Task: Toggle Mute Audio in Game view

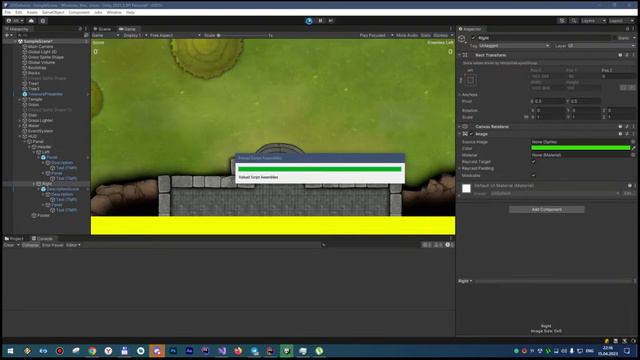Action: click(x=407, y=36)
